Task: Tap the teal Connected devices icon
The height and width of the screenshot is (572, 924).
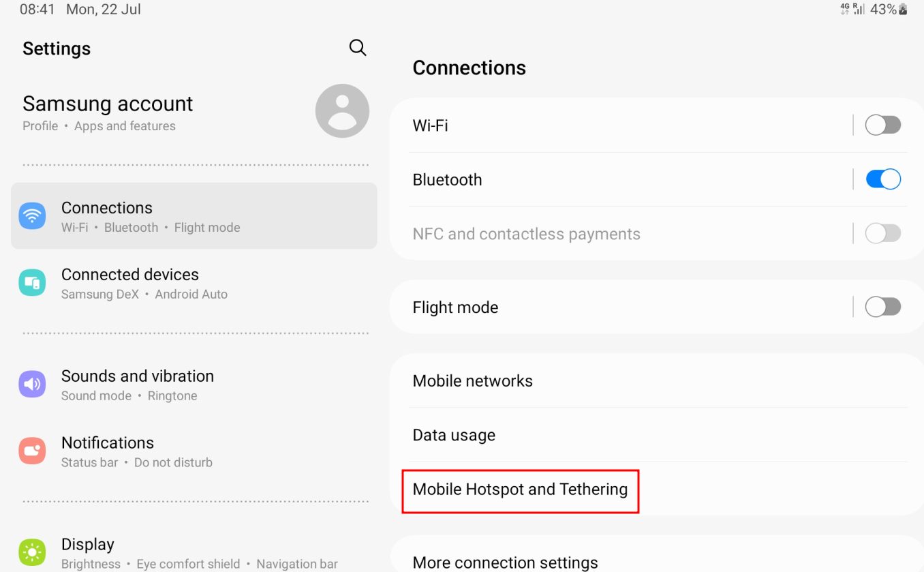Action: click(x=32, y=283)
